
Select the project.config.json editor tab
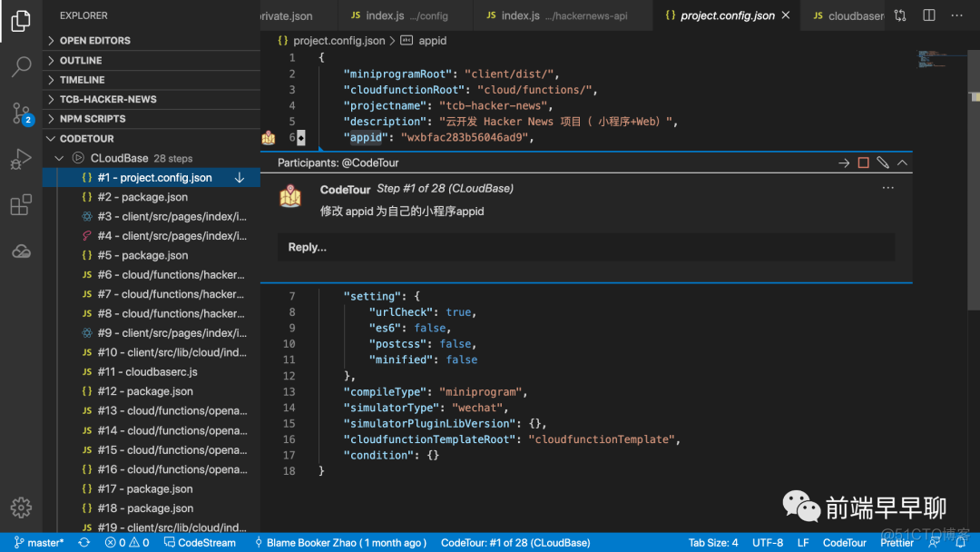tap(727, 15)
